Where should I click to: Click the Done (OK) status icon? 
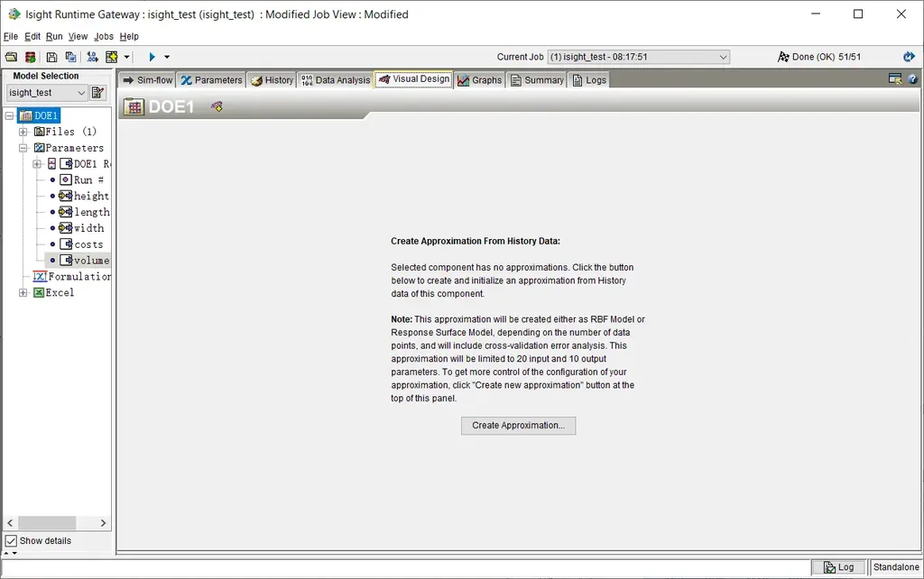pyautogui.click(x=783, y=57)
